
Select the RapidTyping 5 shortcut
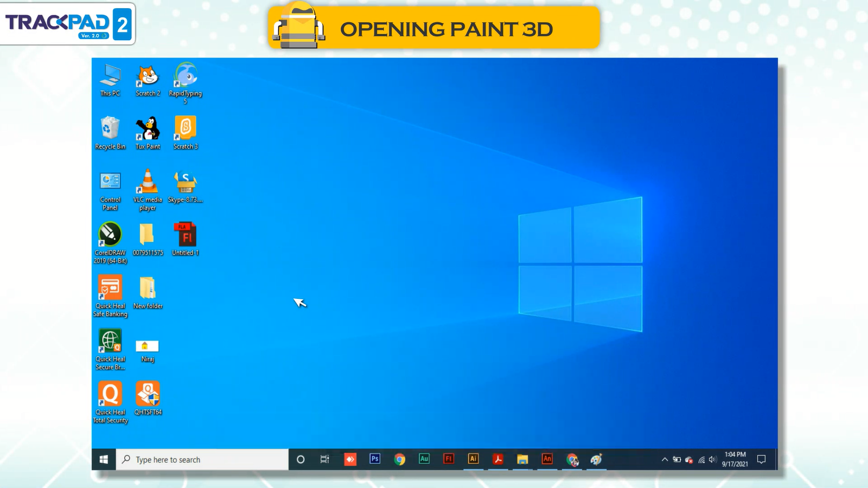coord(186,83)
